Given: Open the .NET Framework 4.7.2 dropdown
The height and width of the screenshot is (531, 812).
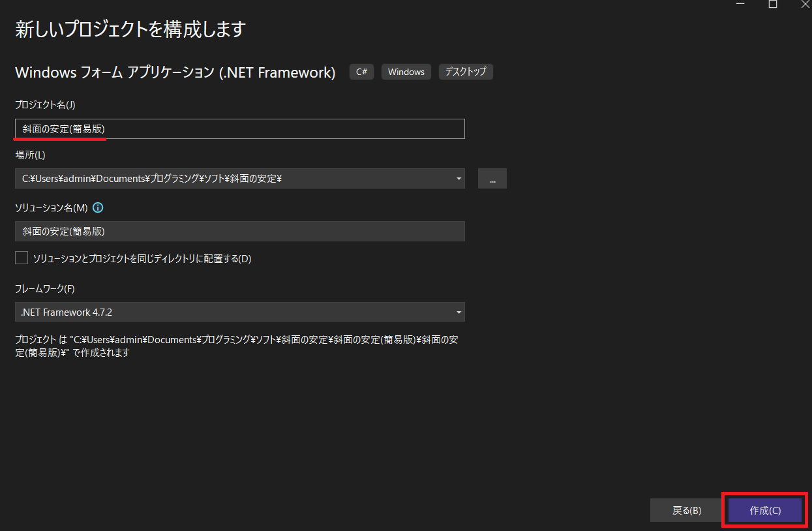Looking at the screenshot, I should [x=239, y=312].
